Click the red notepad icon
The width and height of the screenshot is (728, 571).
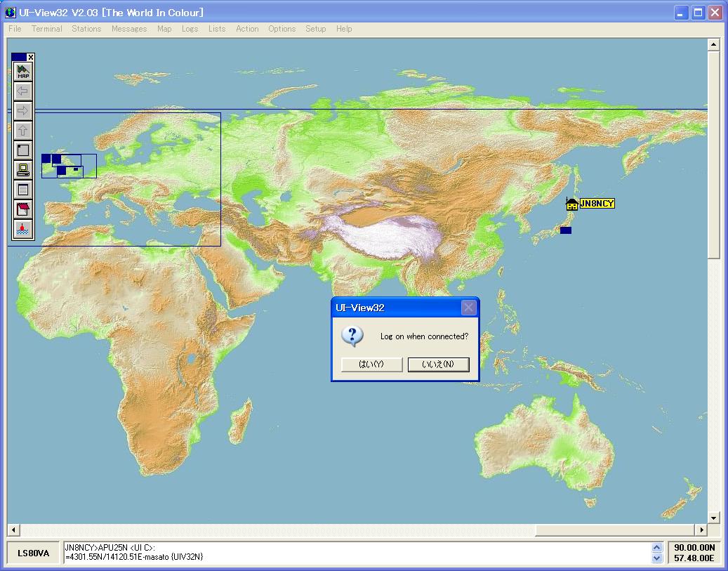(23, 209)
